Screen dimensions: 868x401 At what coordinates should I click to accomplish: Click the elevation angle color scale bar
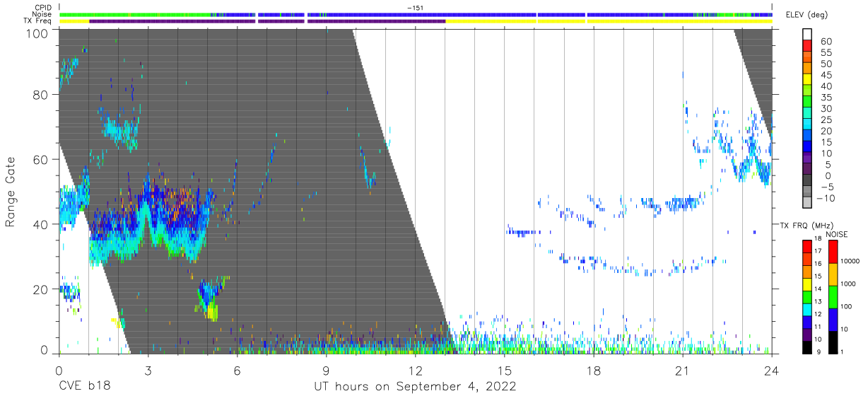(x=807, y=119)
